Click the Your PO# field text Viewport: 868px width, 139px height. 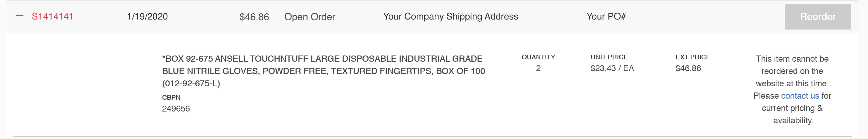tap(606, 16)
